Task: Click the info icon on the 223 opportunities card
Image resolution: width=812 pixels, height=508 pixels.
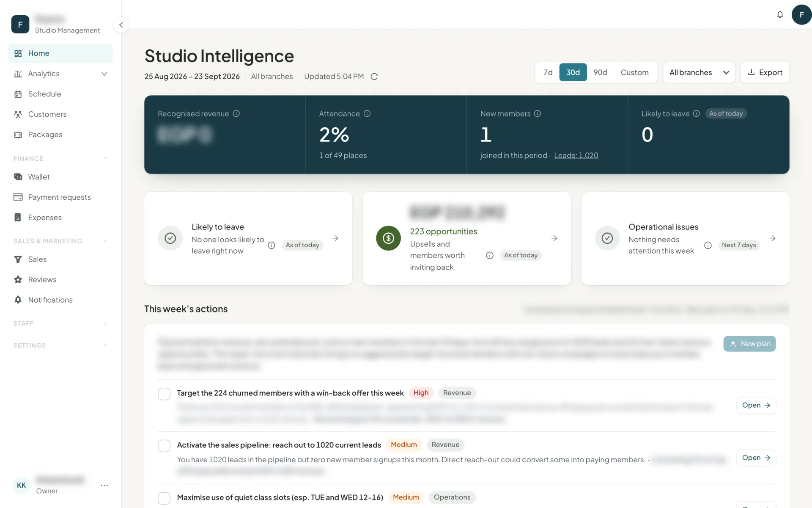Action: [490, 255]
